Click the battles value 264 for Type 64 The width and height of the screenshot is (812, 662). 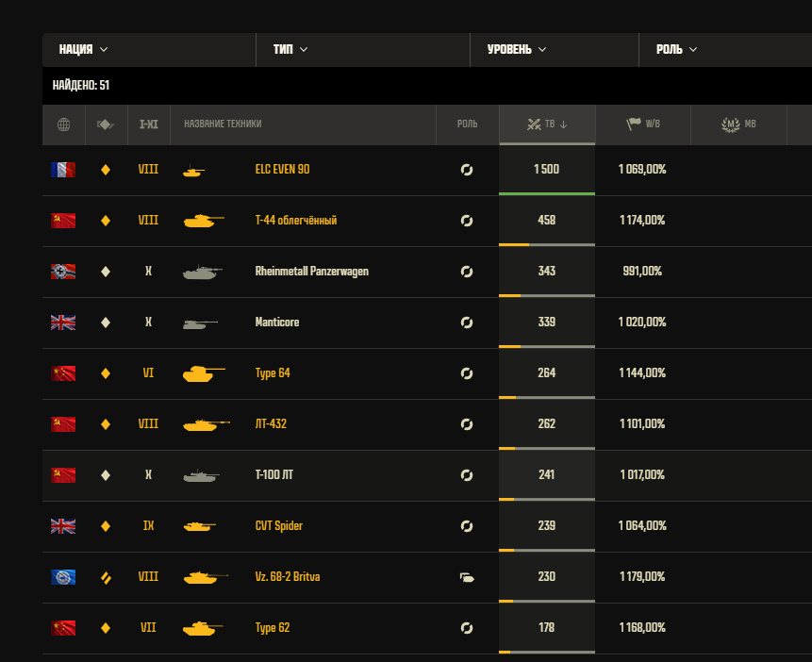pyautogui.click(x=547, y=372)
